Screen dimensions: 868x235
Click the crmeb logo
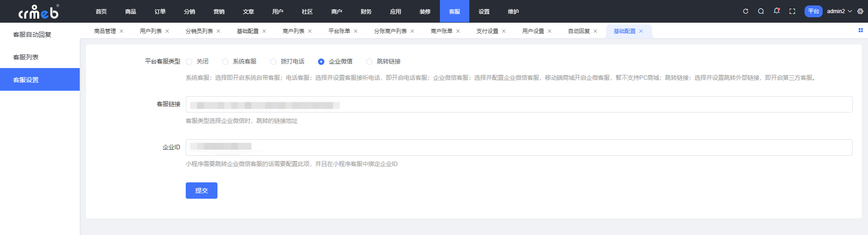pos(39,12)
